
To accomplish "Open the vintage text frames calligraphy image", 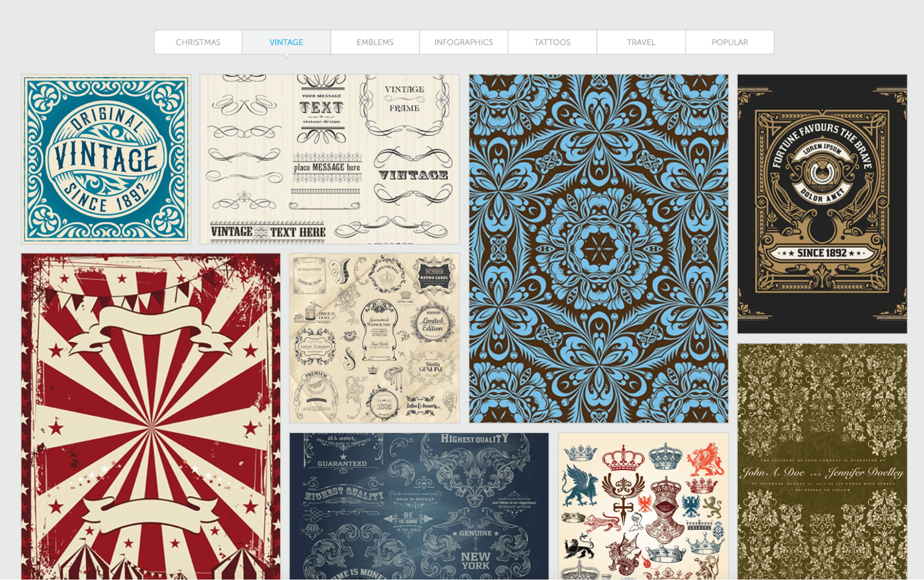I will [330, 159].
